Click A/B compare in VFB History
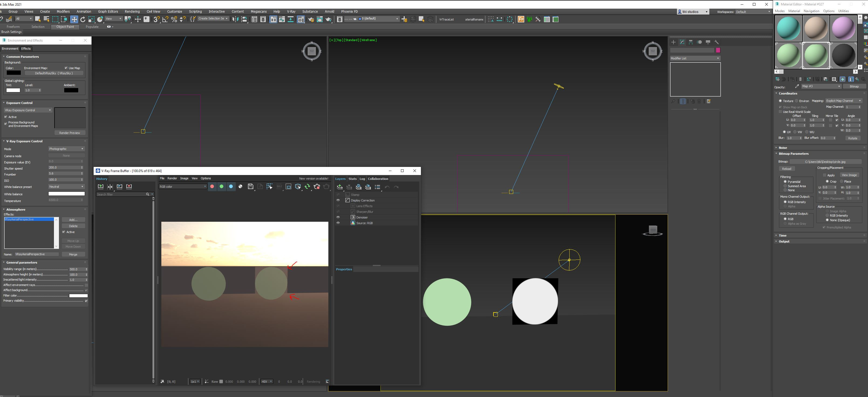This screenshot has height=397, width=868. click(x=110, y=187)
